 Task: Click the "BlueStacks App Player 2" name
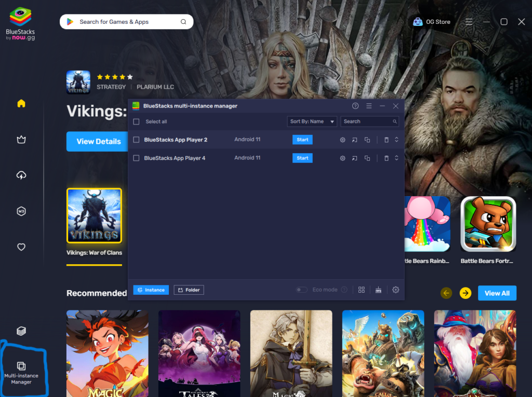(176, 140)
